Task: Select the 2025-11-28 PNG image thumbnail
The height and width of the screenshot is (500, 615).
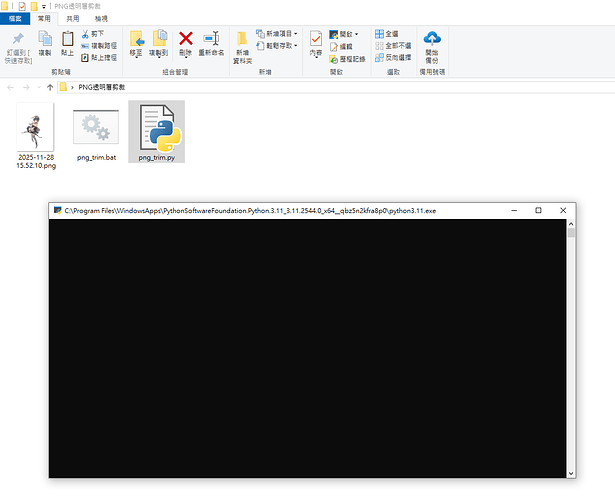Action: click(x=36, y=135)
